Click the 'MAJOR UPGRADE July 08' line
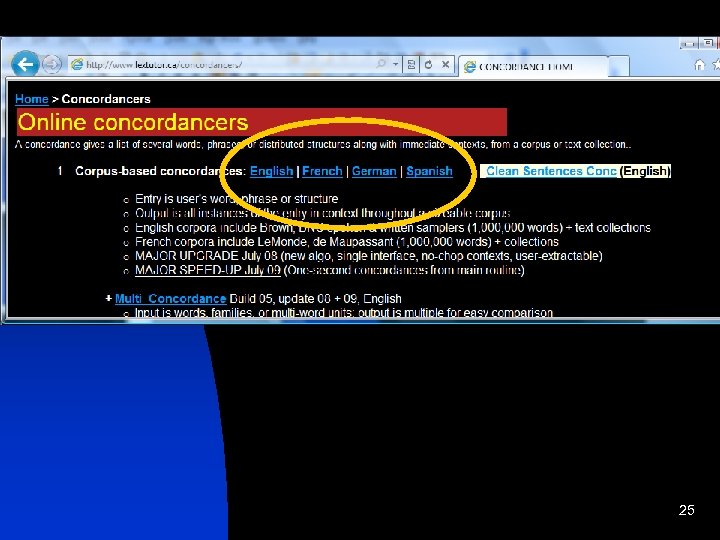The height and width of the screenshot is (540, 720). (369, 256)
